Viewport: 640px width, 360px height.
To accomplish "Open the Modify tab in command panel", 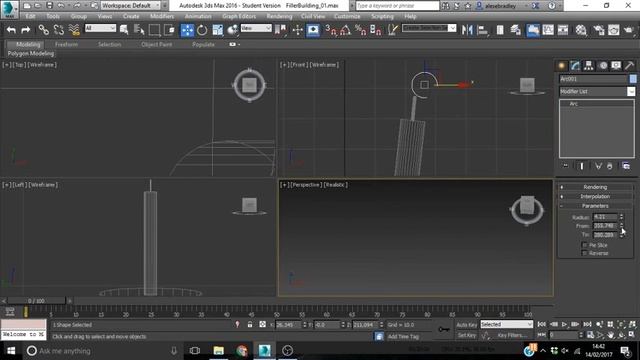I will (576, 65).
